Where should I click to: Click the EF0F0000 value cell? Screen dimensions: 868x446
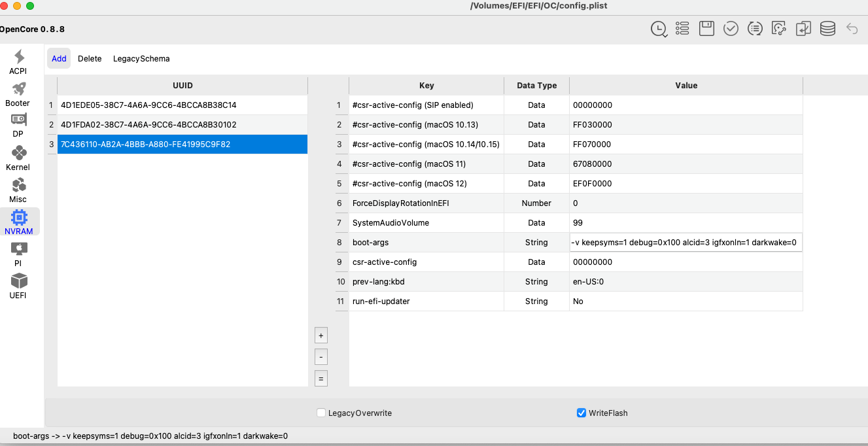(x=686, y=183)
